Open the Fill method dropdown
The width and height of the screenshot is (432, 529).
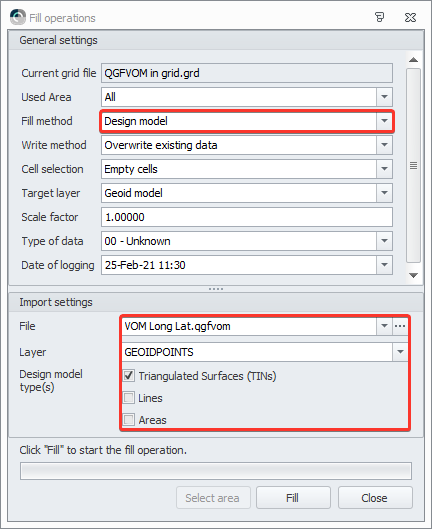point(384,121)
